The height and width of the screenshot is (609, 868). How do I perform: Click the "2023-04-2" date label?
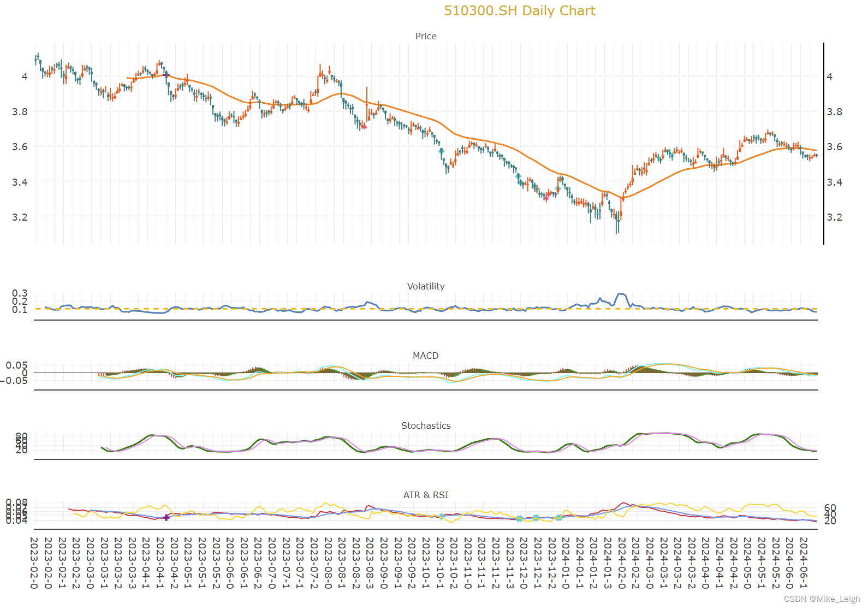pyautogui.click(x=174, y=563)
